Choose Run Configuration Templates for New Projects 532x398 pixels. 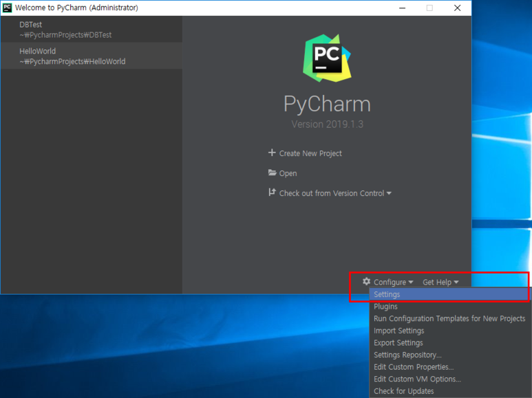click(449, 319)
